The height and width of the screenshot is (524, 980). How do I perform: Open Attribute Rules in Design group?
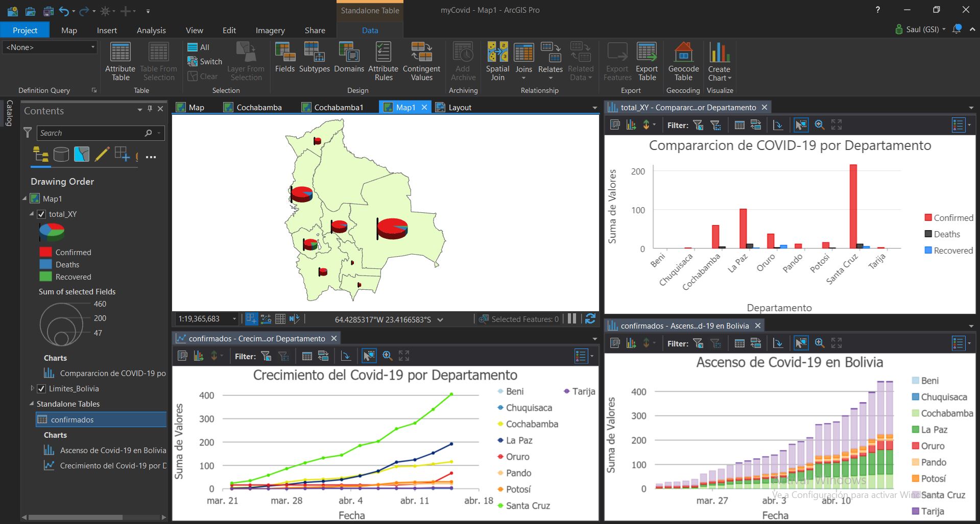383,61
